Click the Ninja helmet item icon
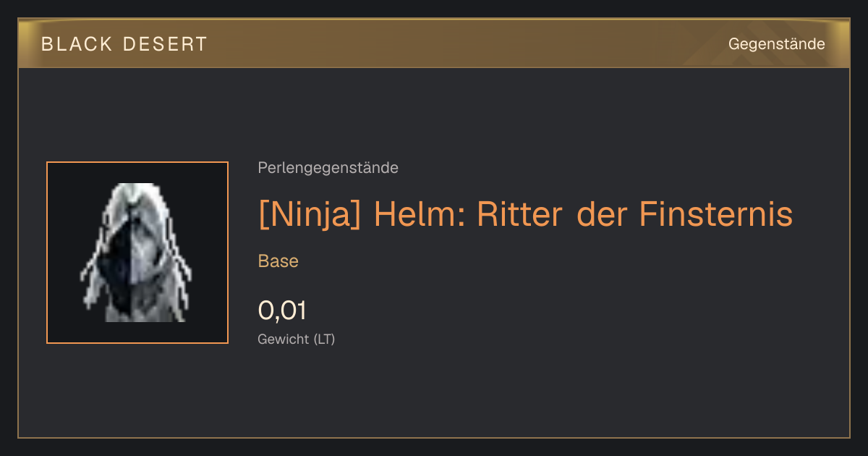The height and width of the screenshot is (456, 868). click(137, 253)
